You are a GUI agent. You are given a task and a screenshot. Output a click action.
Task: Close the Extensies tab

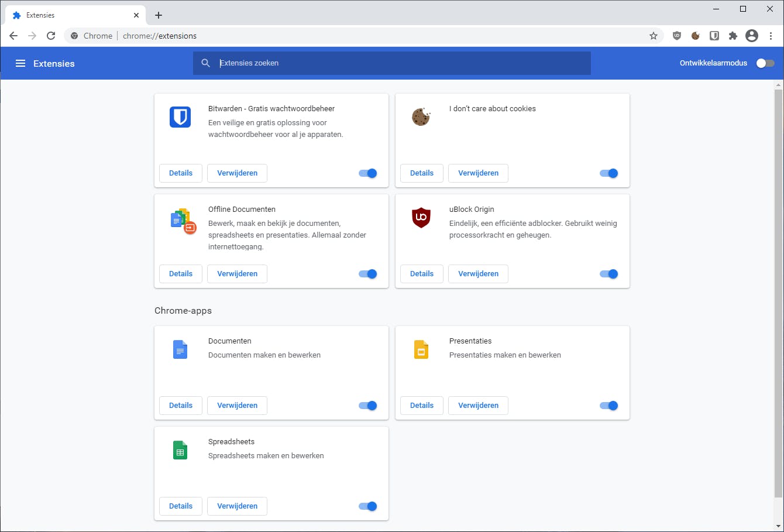(136, 15)
